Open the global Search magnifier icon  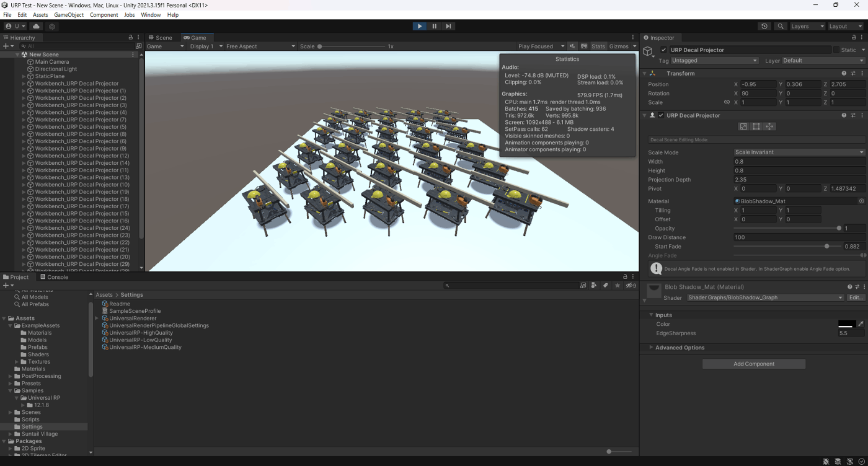click(x=781, y=27)
